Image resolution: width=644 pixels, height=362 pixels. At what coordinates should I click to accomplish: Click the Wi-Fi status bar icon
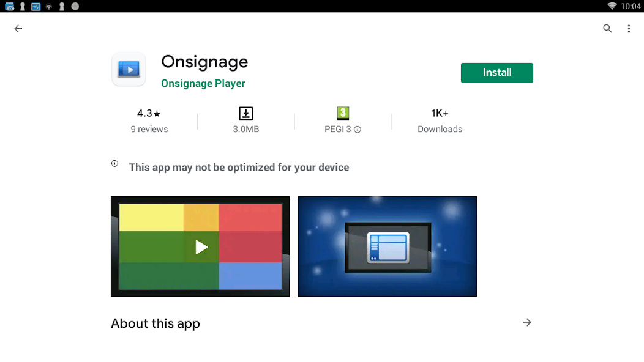coord(612,6)
